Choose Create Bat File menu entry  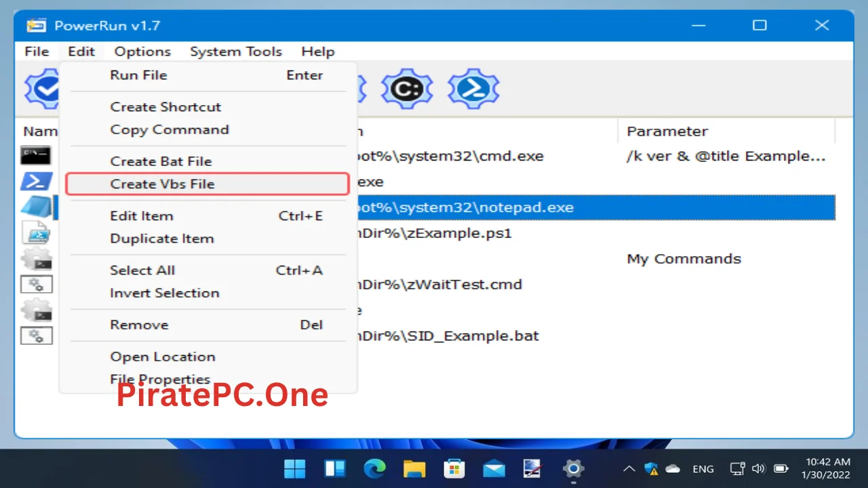(x=208, y=161)
